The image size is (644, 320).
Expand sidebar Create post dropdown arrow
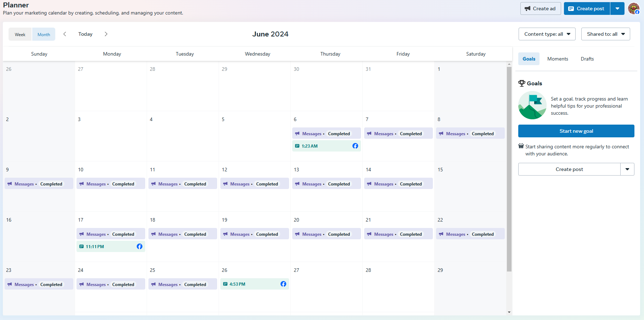point(627,169)
